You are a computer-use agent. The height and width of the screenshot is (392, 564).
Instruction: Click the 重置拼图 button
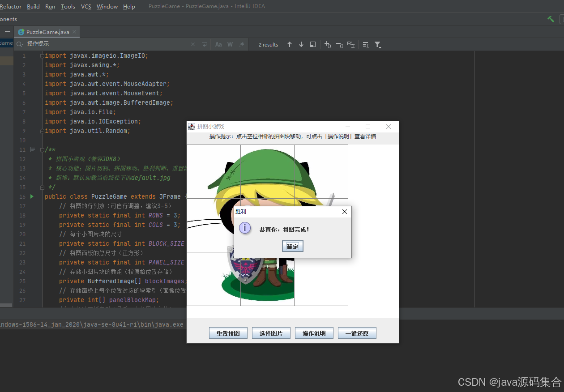tap(228, 333)
